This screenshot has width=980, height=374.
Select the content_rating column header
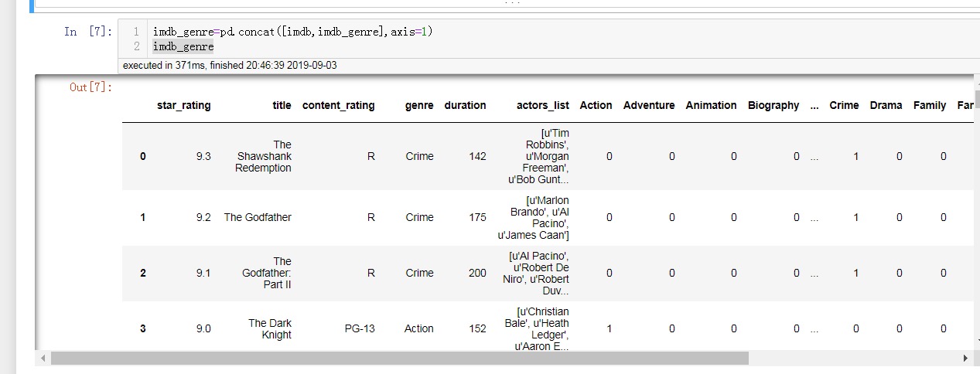click(x=338, y=105)
